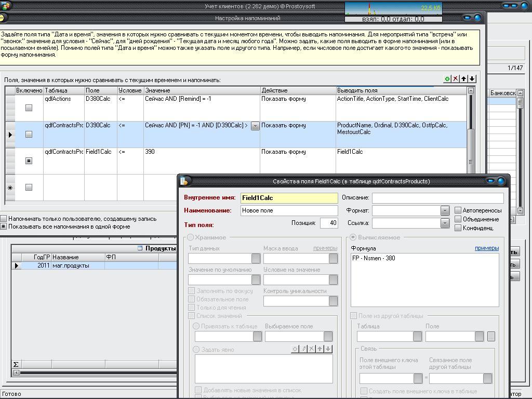Screen dimensions: 532x399
Task: Click the field properties dialog title icon
Action: [x=184, y=181]
